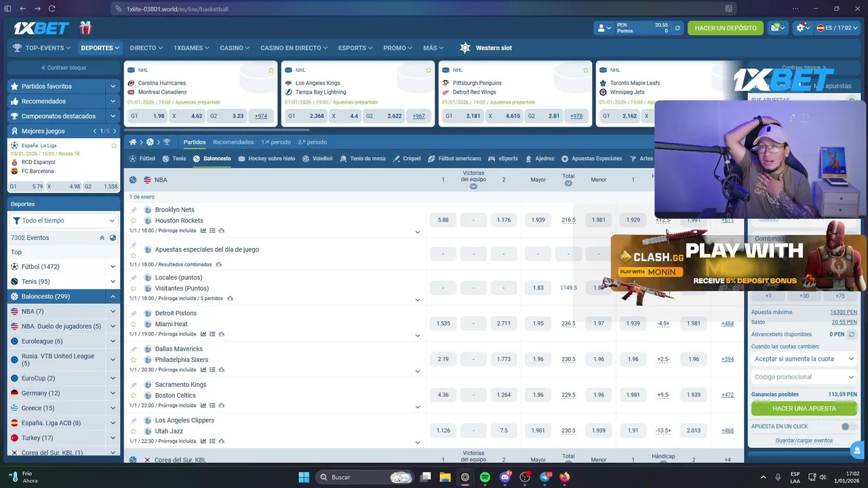The width and height of the screenshot is (868, 488).
Task: Go to previous game in Mejores juegos
Action: [x=95, y=131]
